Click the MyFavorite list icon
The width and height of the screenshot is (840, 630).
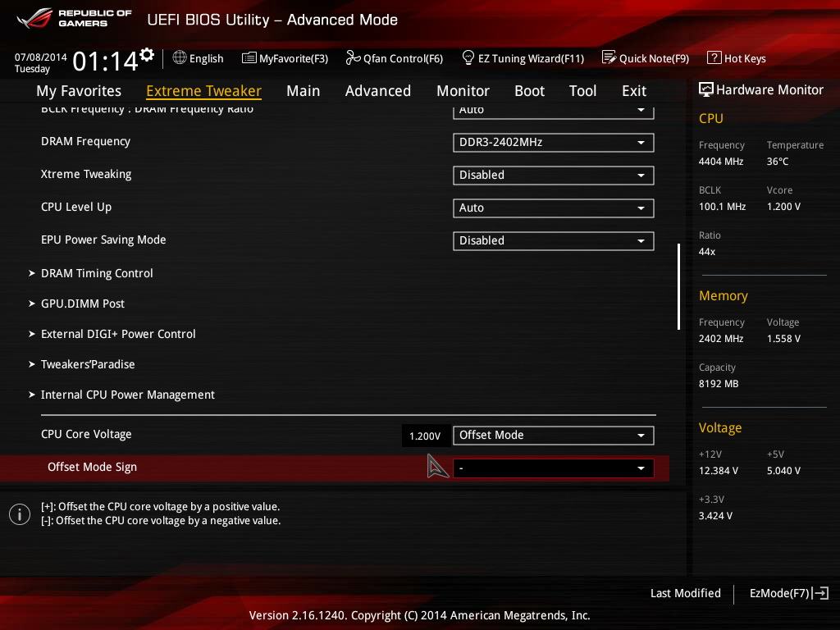(x=249, y=58)
